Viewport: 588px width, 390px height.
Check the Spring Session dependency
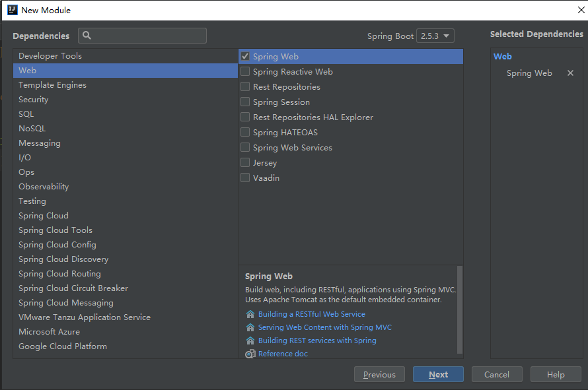pos(245,102)
